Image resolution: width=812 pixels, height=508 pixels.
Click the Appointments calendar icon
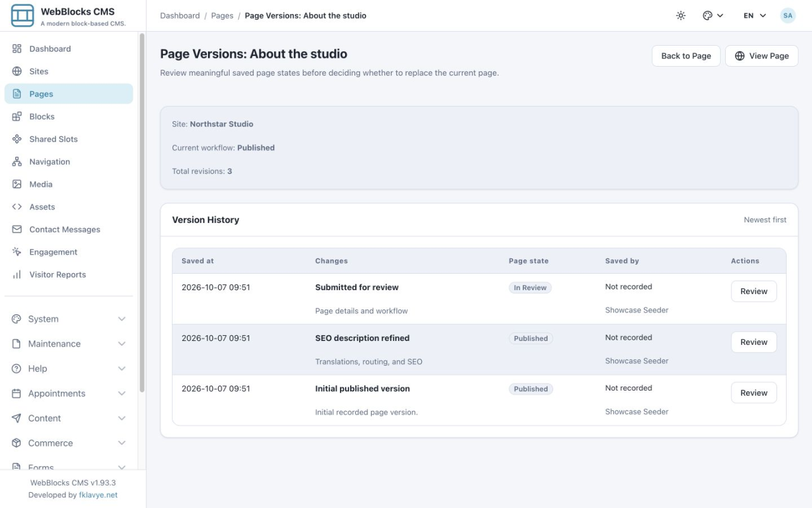[16, 393]
